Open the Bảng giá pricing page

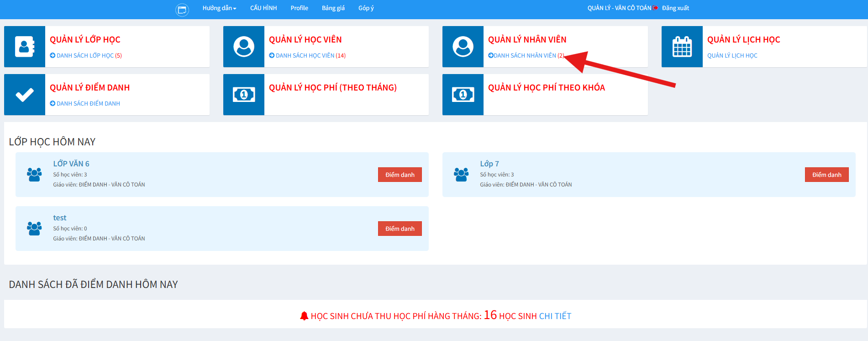(x=333, y=8)
